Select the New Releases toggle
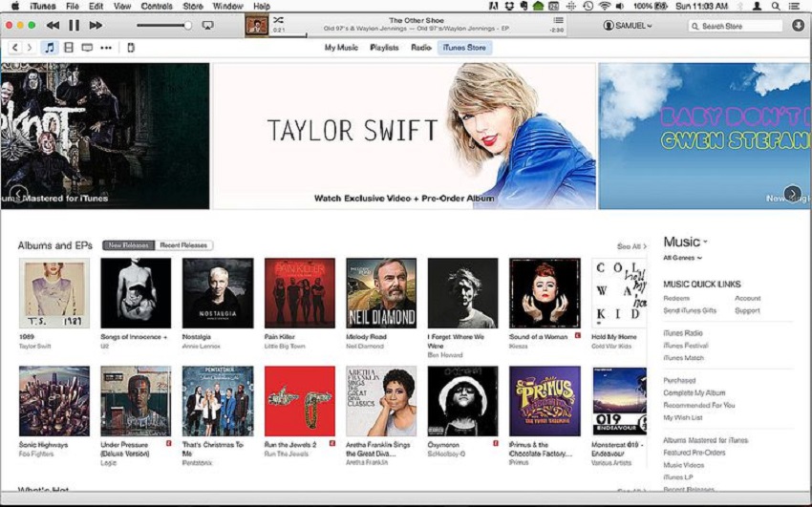 click(127, 245)
